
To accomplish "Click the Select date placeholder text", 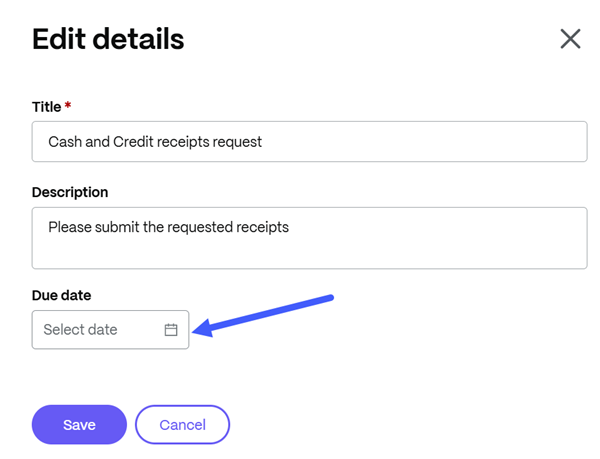I will (80, 329).
